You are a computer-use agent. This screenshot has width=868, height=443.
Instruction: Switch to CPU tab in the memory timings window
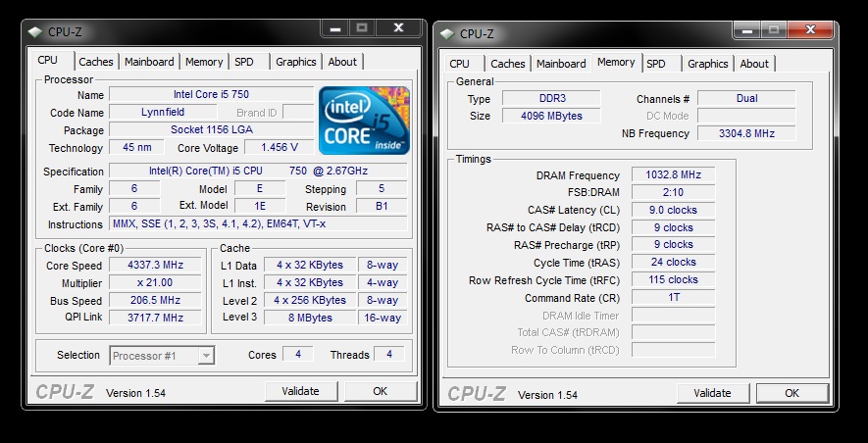pyautogui.click(x=459, y=64)
